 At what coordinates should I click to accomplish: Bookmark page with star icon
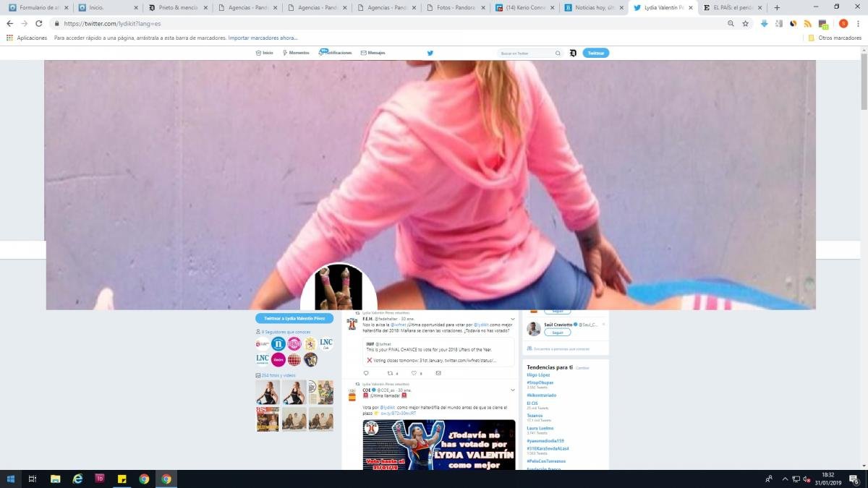point(745,23)
